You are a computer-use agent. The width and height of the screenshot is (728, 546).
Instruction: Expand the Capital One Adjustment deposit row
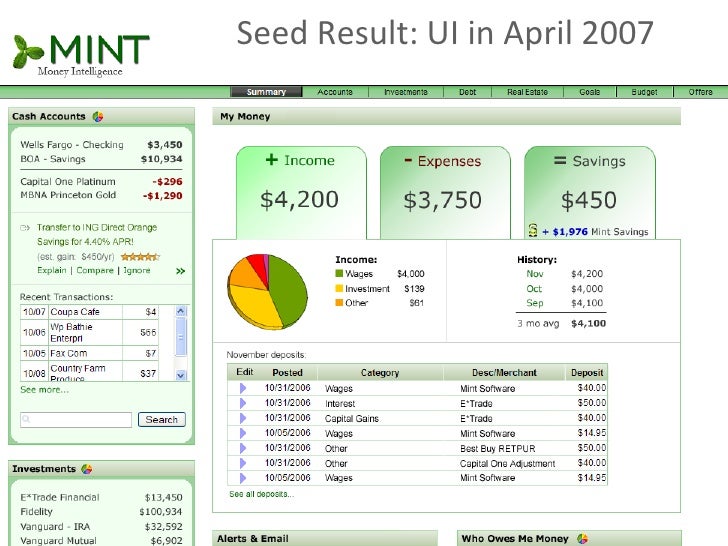point(242,463)
